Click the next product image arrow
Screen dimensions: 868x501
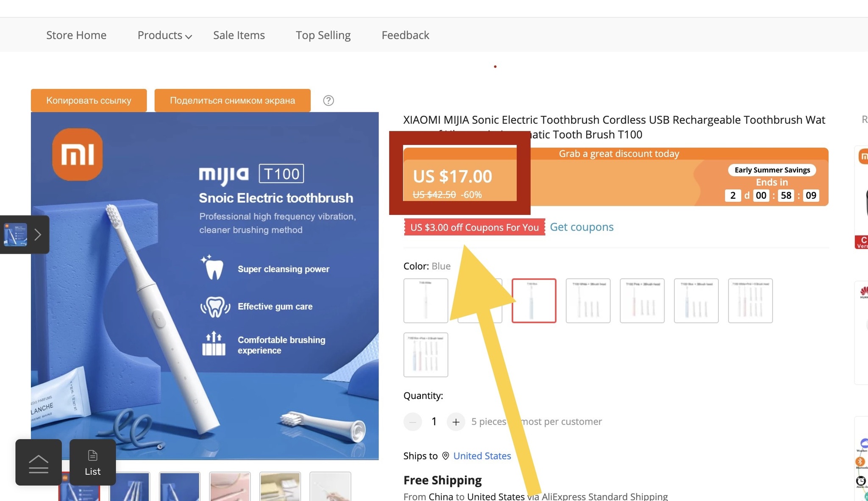pyautogui.click(x=37, y=234)
